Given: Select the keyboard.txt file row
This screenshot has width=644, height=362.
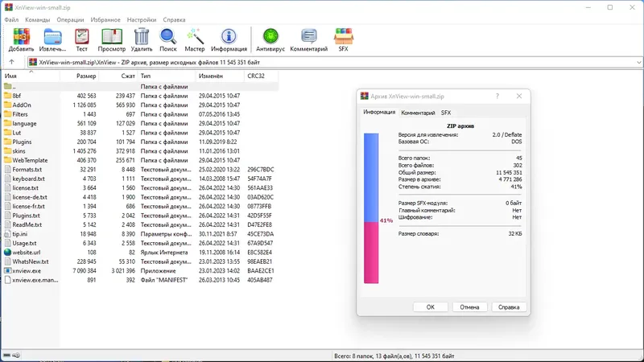Looking at the screenshot, I should [x=140, y=179].
